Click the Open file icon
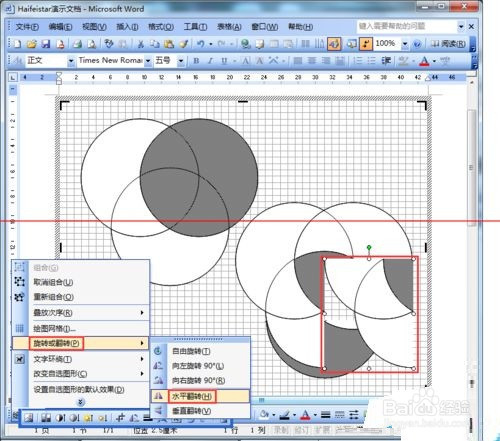The image size is (500, 441). pyautogui.click(x=31, y=44)
